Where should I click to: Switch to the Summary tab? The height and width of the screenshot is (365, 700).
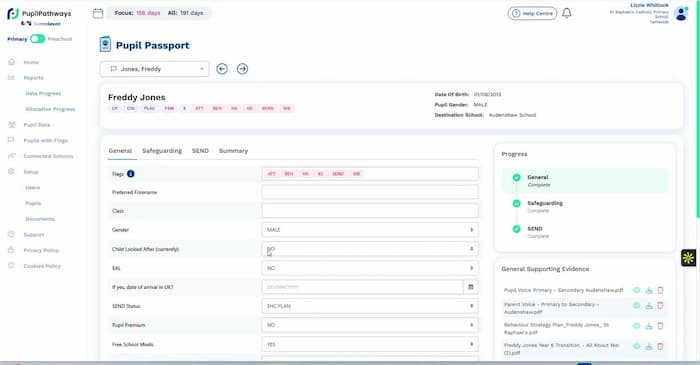233,151
